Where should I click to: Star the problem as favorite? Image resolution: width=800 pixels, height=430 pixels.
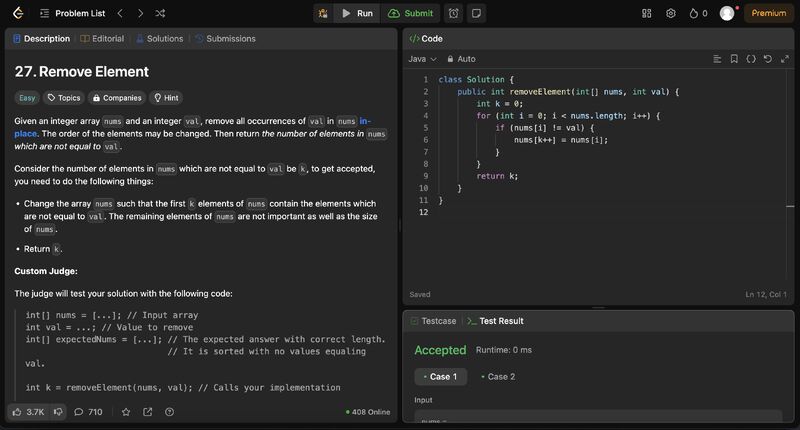[x=126, y=412]
